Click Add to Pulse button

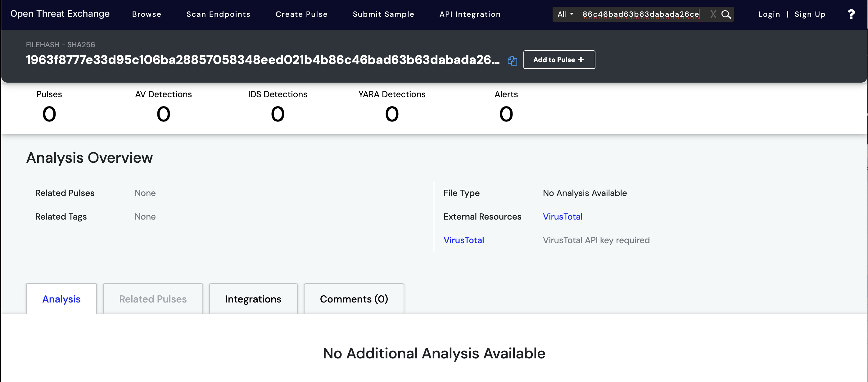pos(559,60)
